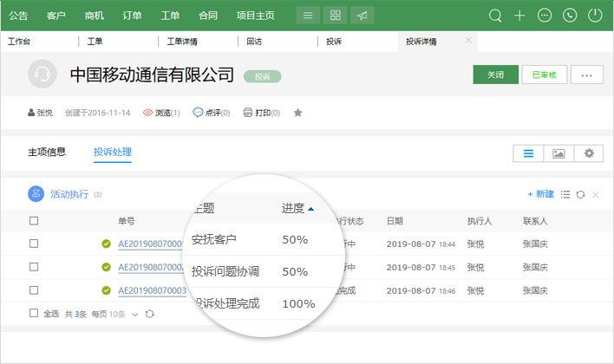This screenshot has height=364, width=614.
Task: Switch to the 主项信息 tab
Action: tap(47, 153)
